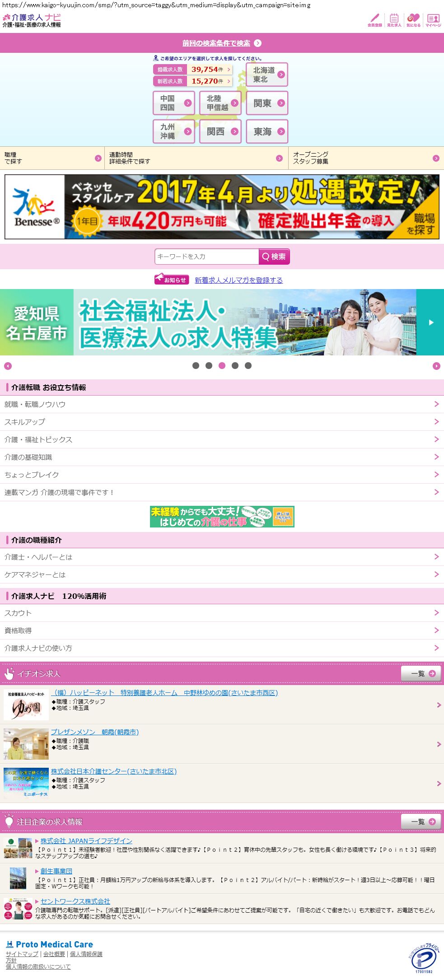Select the fourth carousel dot
The image size is (444, 980).
pos(235,366)
